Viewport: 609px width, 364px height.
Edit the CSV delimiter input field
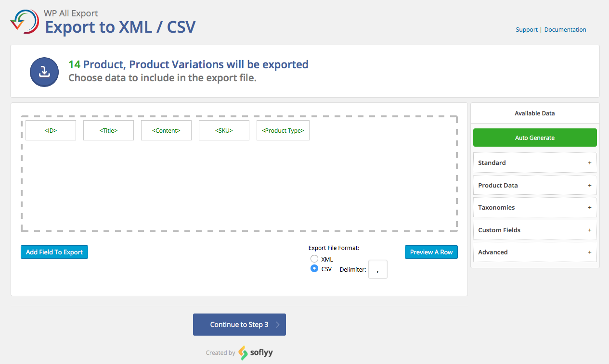tap(377, 269)
